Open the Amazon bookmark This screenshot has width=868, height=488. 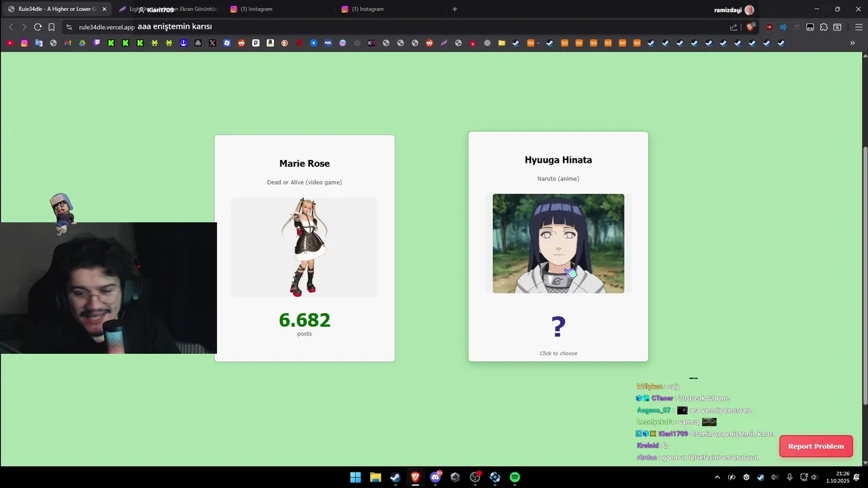(270, 43)
